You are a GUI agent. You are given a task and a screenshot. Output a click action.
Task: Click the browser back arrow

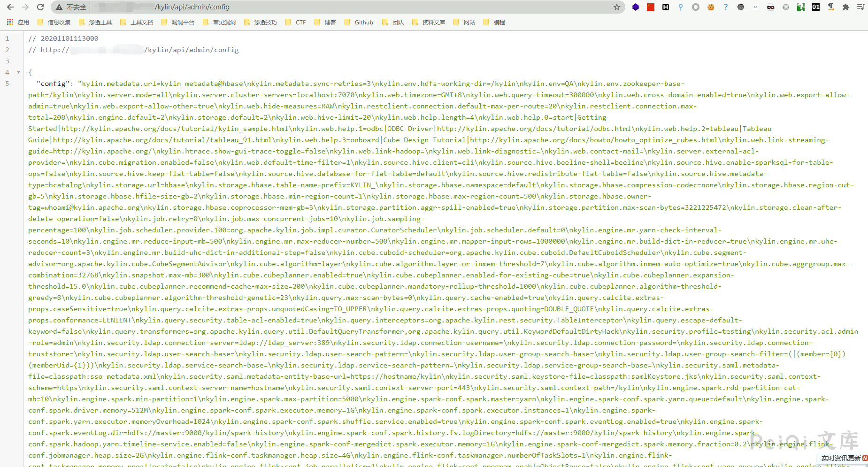pos(10,7)
